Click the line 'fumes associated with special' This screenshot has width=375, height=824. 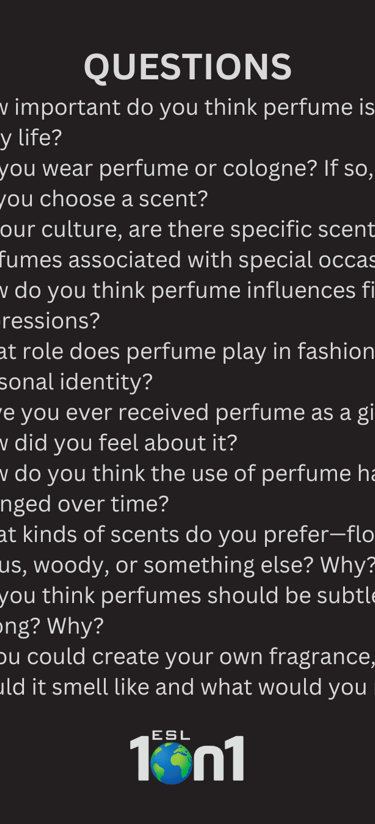pos(188,260)
